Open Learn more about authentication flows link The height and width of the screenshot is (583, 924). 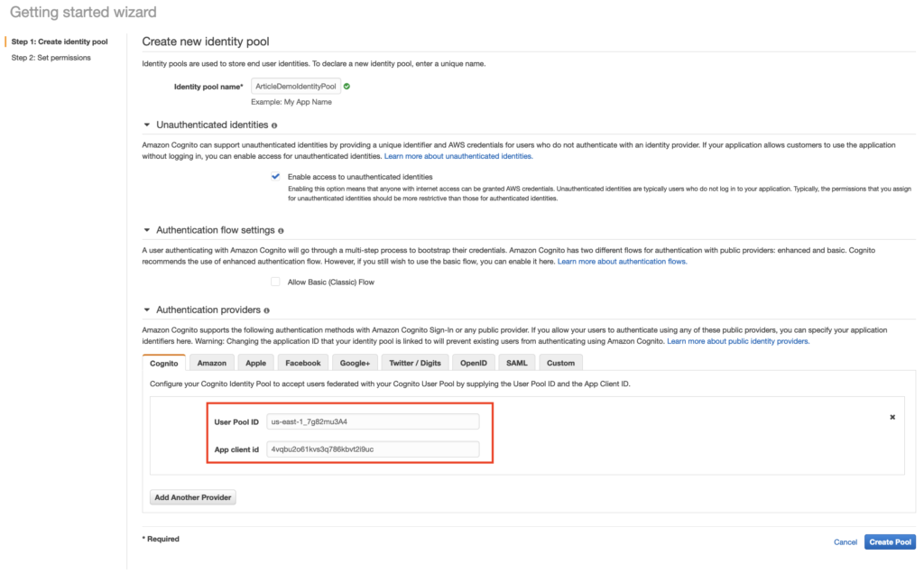click(x=623, y=262)
